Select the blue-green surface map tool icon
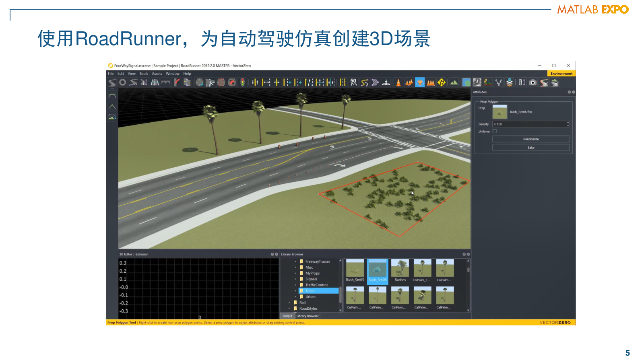Viewport: 644px width, 362px height. 466,82
